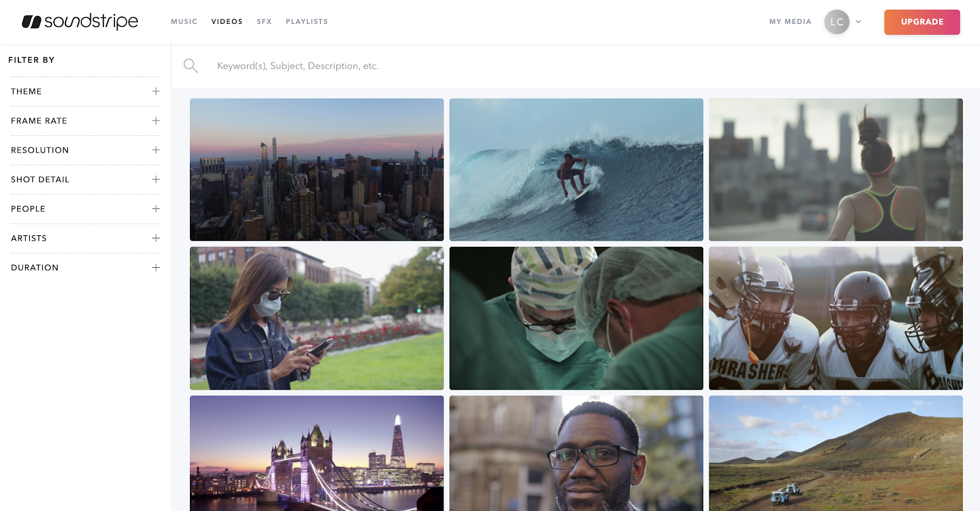Focus the keyword search input field
This screenshot has width=980, height=511.
[429, 66]
